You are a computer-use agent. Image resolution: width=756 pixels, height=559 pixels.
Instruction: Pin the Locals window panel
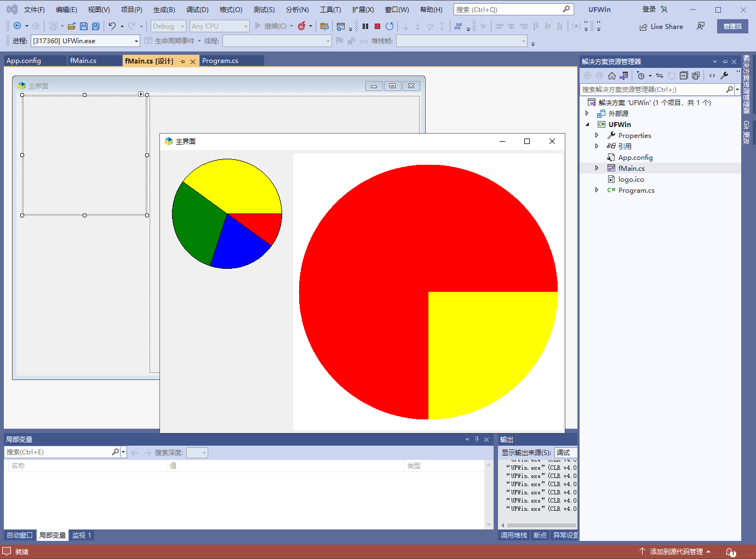tap(477, 439)
